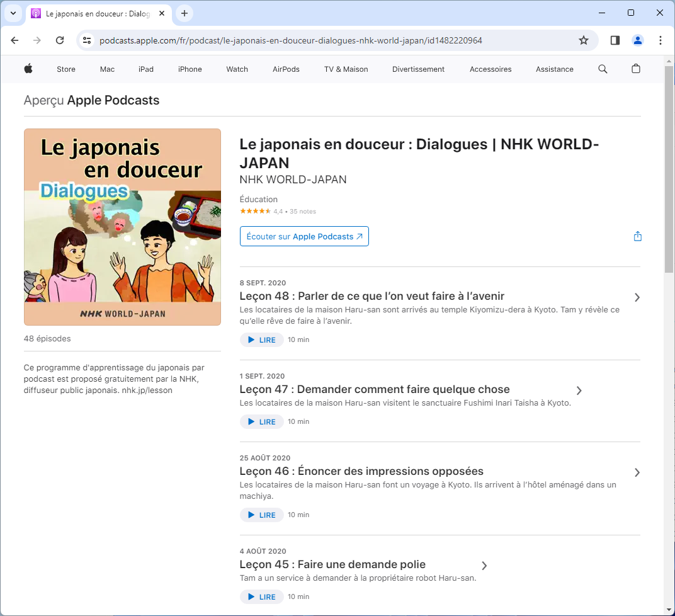The width and height of the screenshot is (675, 616).
Task: Open the Chrome profile avatar
Action: click(x=638, y=40)
